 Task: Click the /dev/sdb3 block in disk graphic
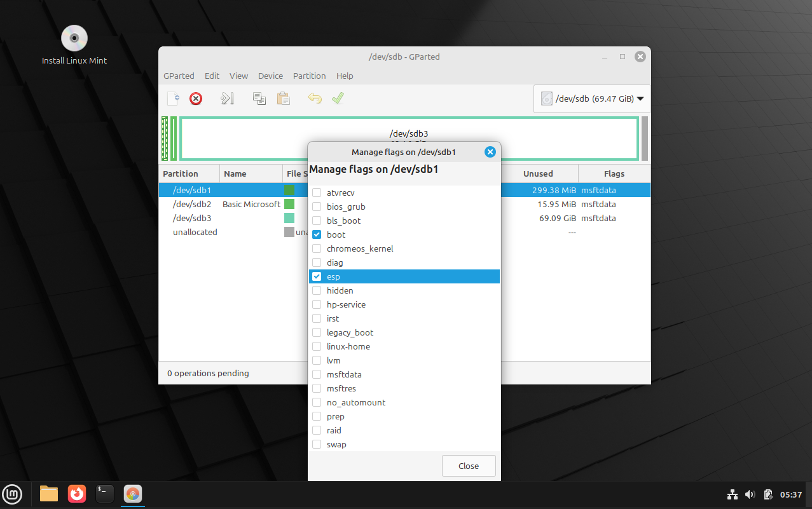(409, 138)
